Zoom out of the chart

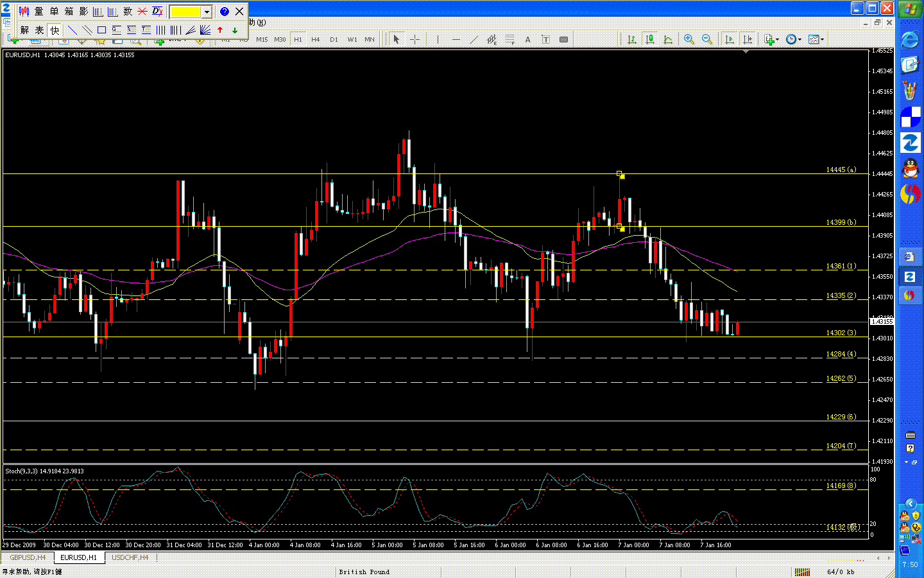click(x=707, y=40)
